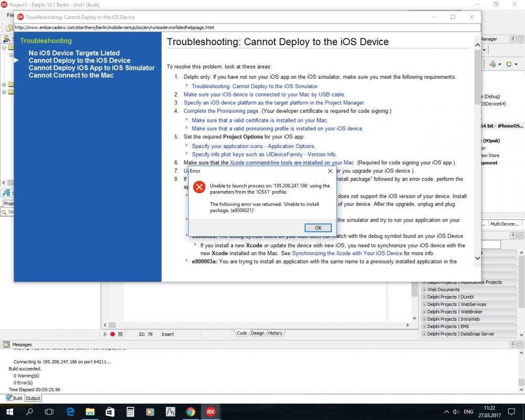Pin the Project Manager panel using pushpin
This screenshot has width=525, height=420.
[x=512, y=39]
